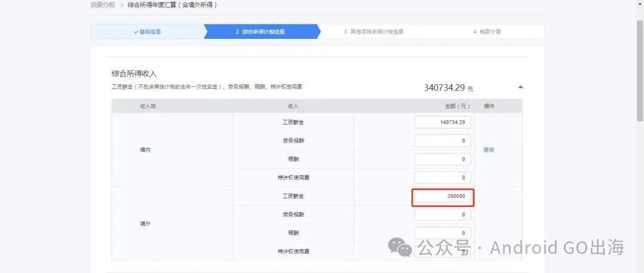
Task: Click the 境内 row group cell
Action: point(172,150)
